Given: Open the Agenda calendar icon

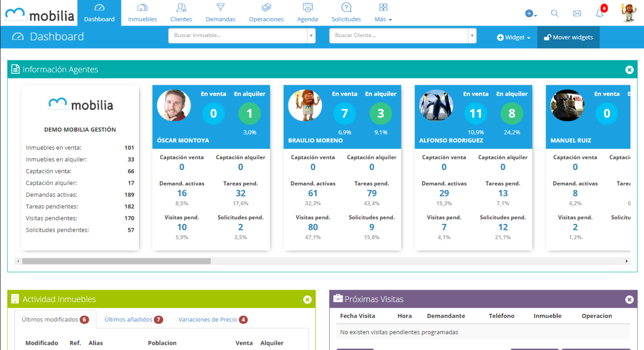Looking at the screenshot, I should coord(307,8).
